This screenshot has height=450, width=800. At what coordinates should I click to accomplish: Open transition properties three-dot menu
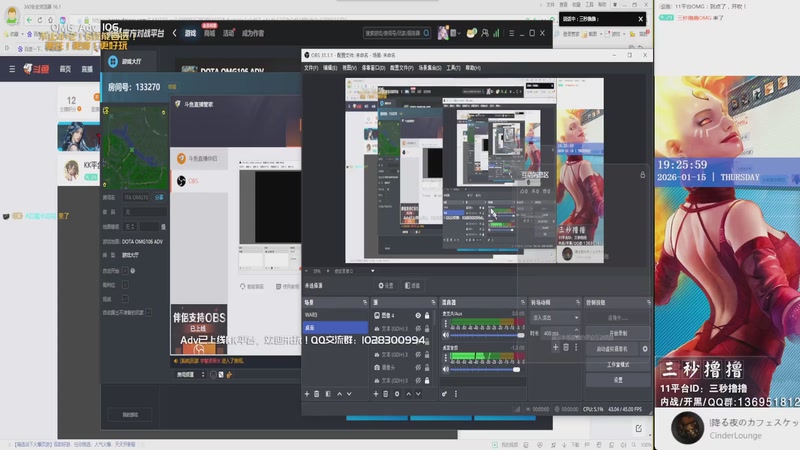tap(576, 347)
